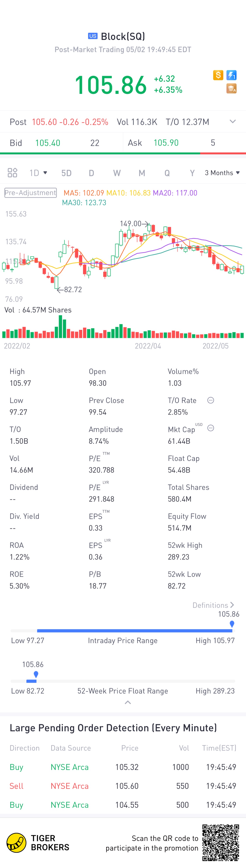This screenshot has width=246, height=868.
Task: Tap the blue lightning bolt icon
Action: [x=232, y=75]
